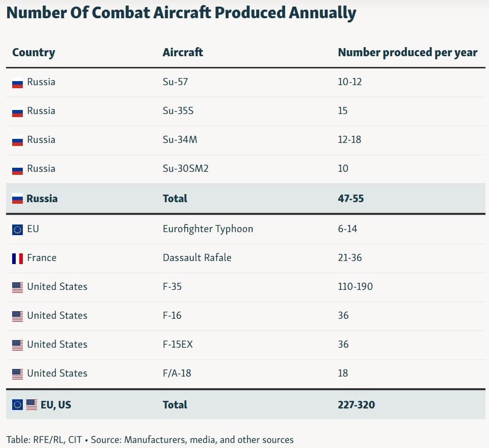Select the Dassault Rafale aircraft cell

[x=197, y=257]
